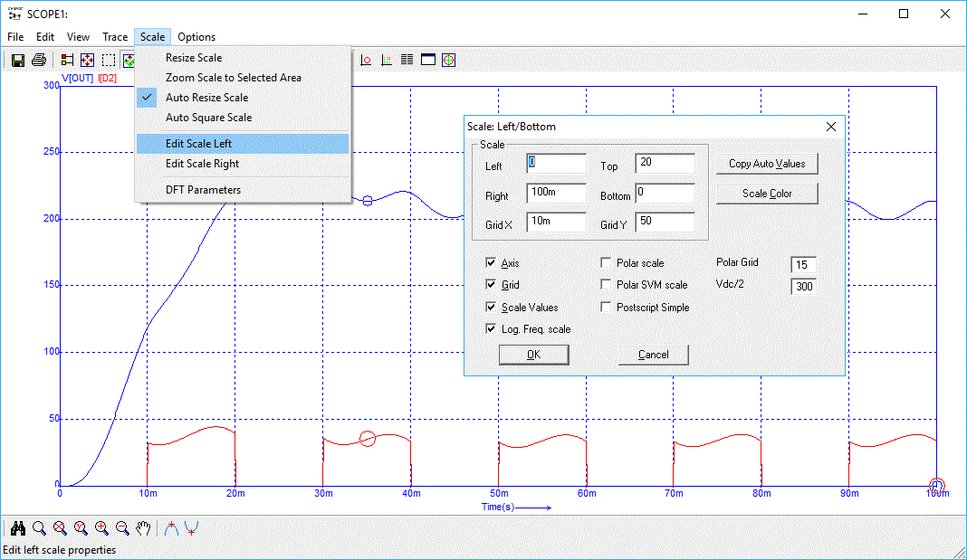Click the binoculars find icon
Image resolution: width=967 pixels, height=560 pixels.
(18, 528)
